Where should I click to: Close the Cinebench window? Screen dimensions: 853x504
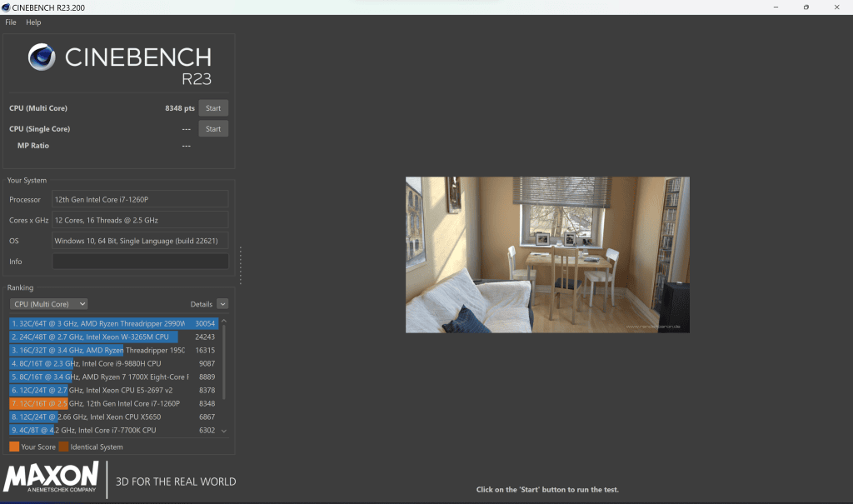(x=836, y=7)
